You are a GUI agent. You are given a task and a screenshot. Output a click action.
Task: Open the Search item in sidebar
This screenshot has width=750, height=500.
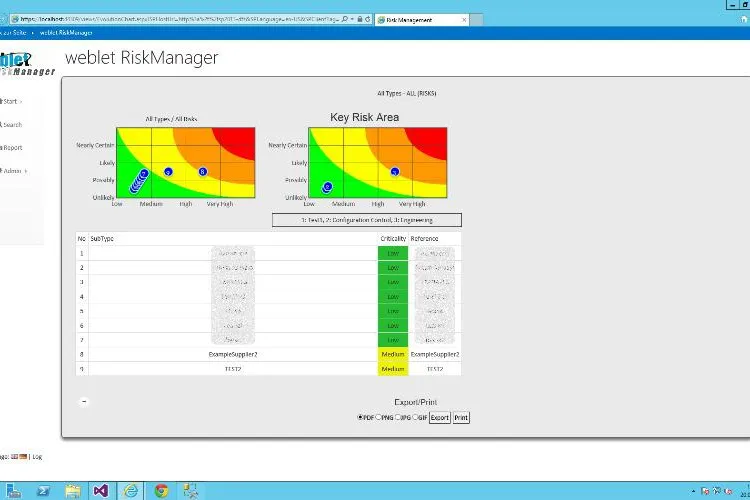click(x=11, y=125)
